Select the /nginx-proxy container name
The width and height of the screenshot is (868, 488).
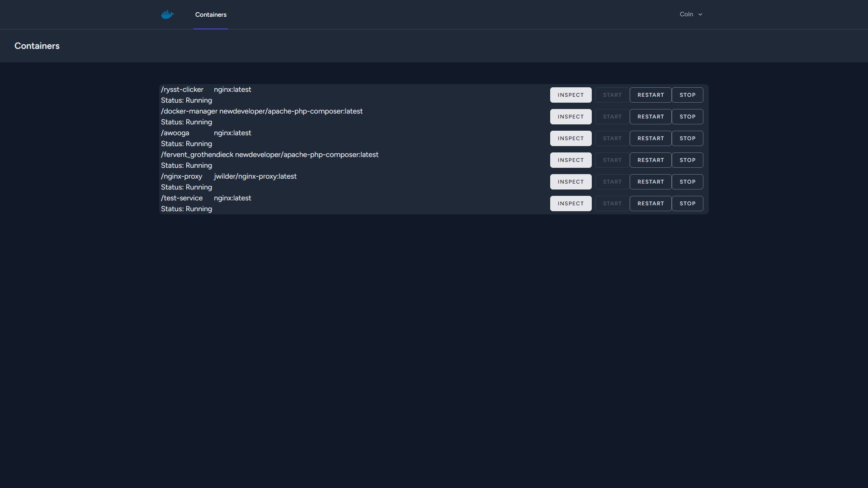(x=181, y=176)
